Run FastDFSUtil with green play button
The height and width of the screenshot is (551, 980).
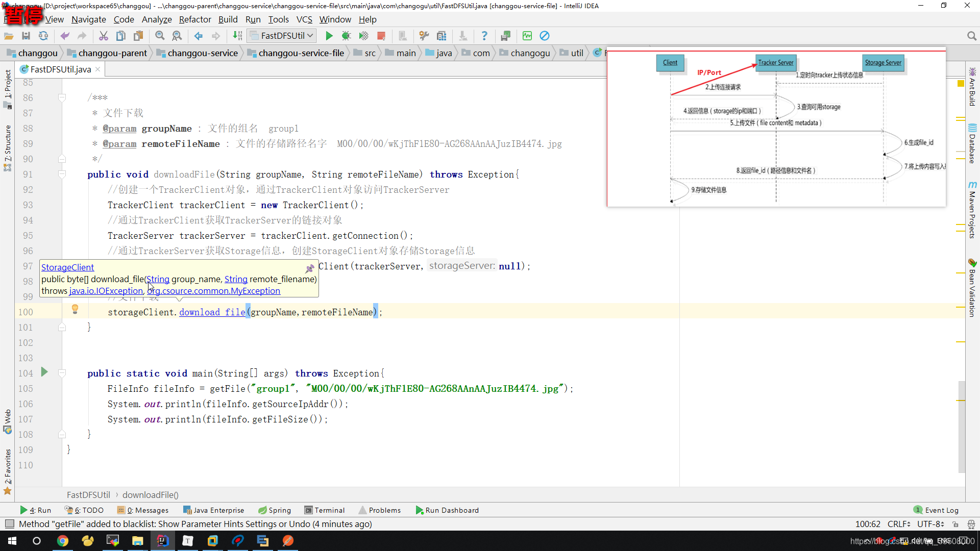pos(329,36)
